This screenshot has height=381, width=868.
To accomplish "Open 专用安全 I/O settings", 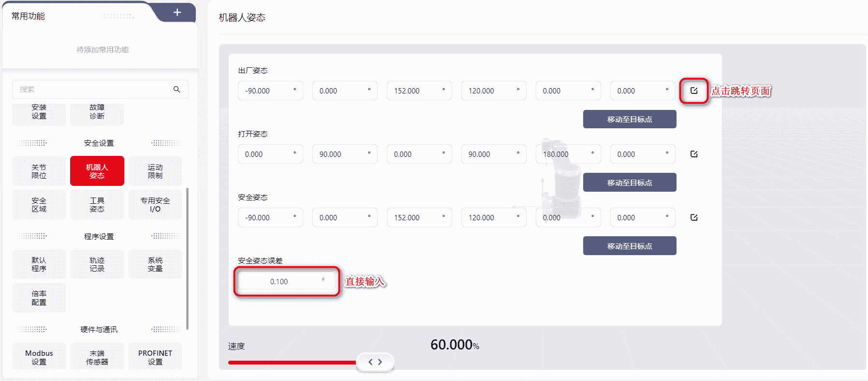I will tap(155, 204).
